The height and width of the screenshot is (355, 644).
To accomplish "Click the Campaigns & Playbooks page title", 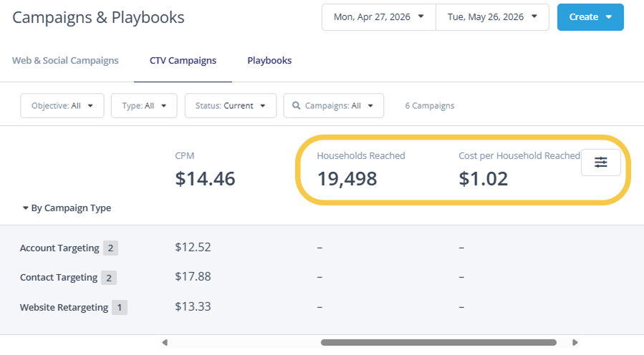I will click(x=98, y=18).
